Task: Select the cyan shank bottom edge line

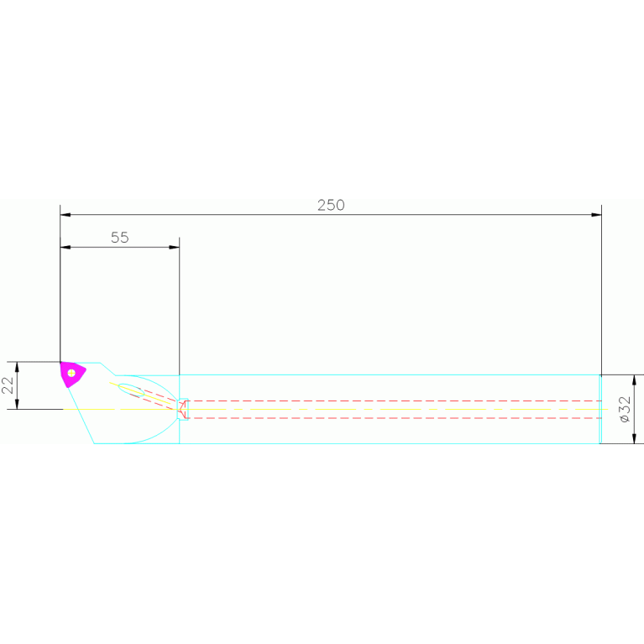Action: pos(386,443)
